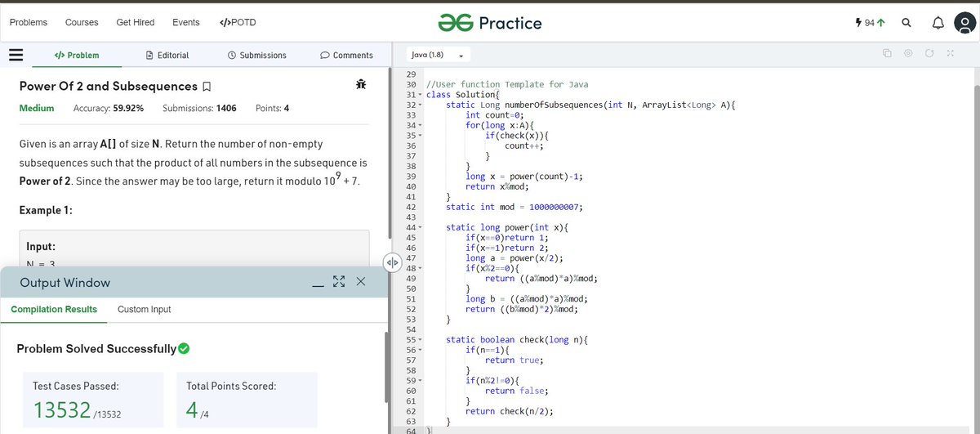Collapse fold arrow at line 48
This screenshot has width=980, height=434.
pos(421,268)
